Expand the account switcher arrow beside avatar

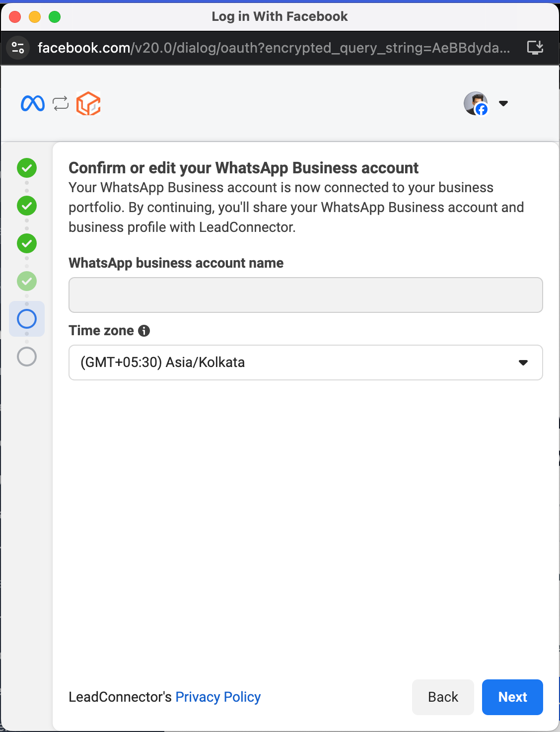click(503, 103)
